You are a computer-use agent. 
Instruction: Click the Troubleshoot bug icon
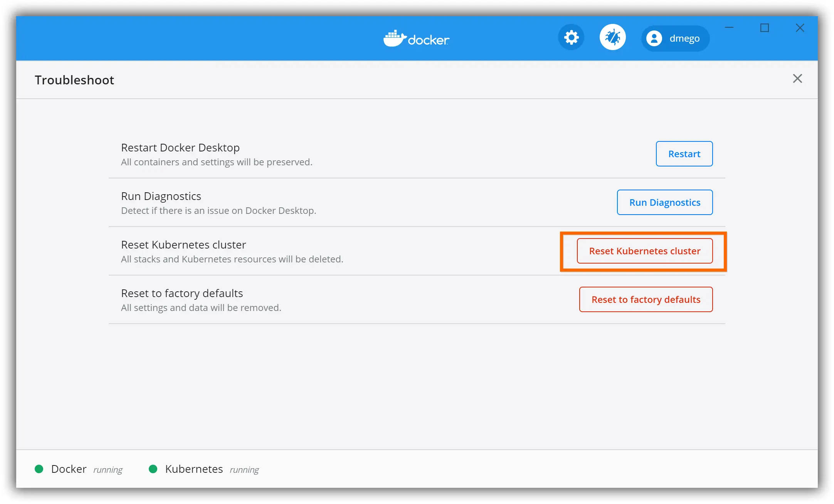[x=612, y=37]
